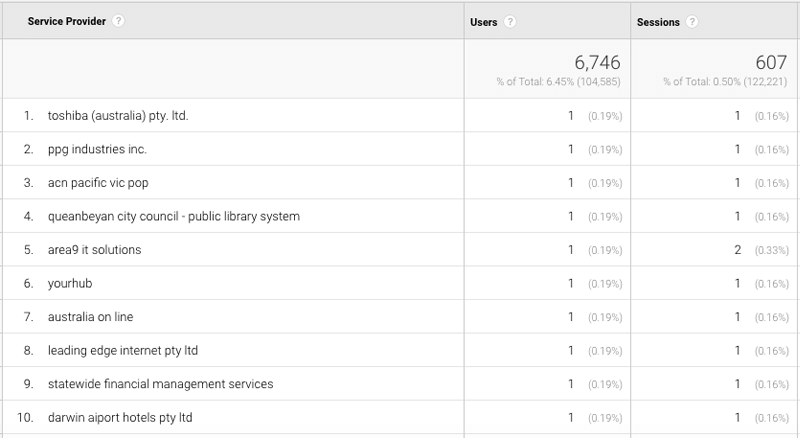
Task: Open leading edge internet pty ltd
Action: pos(122,351)
